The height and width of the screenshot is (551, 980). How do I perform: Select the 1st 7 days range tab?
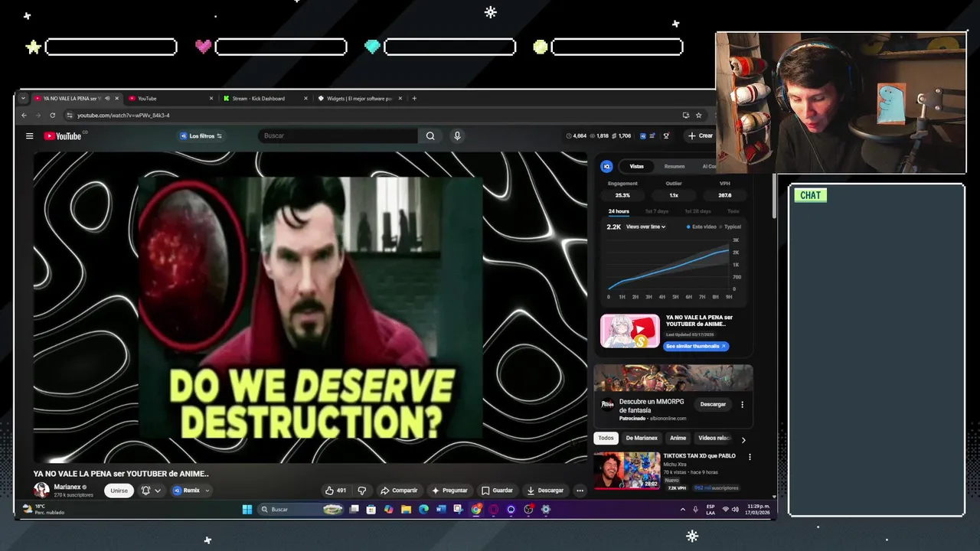pos(657,211)
